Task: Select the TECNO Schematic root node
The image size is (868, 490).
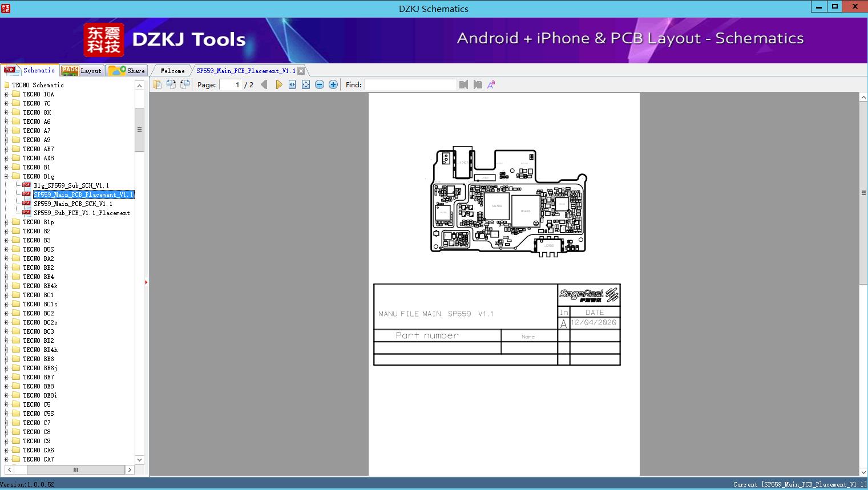Action: click(38, 85)
